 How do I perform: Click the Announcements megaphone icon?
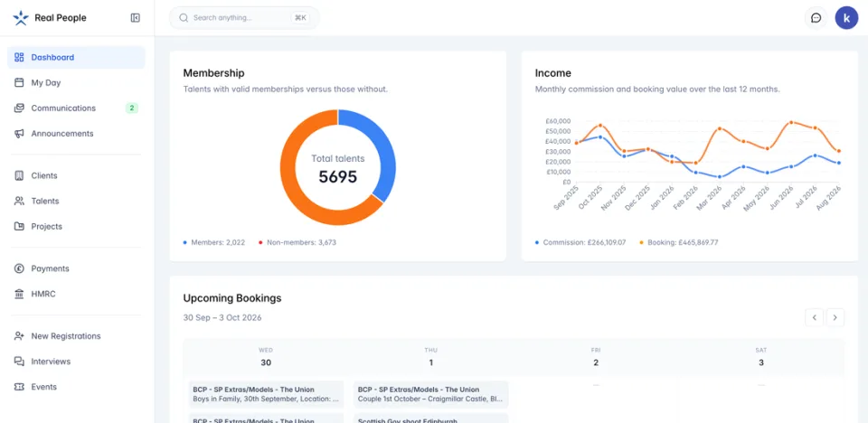click(19, 134)
